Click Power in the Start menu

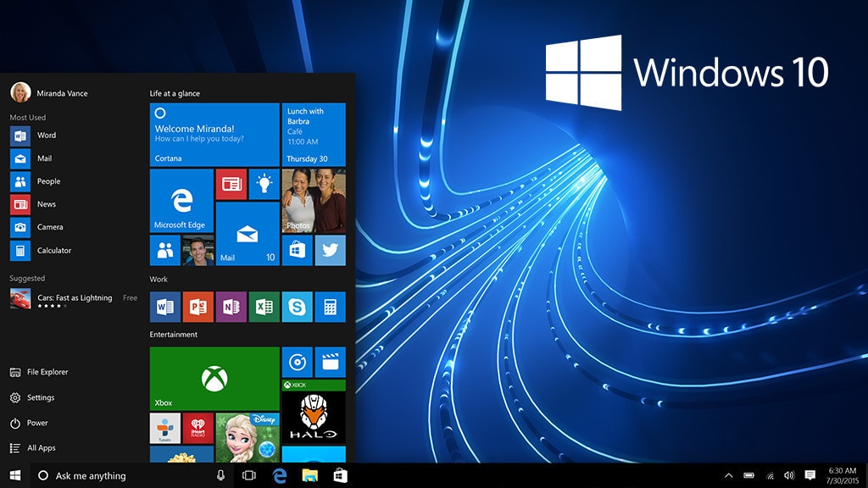[x=29, y=424]
